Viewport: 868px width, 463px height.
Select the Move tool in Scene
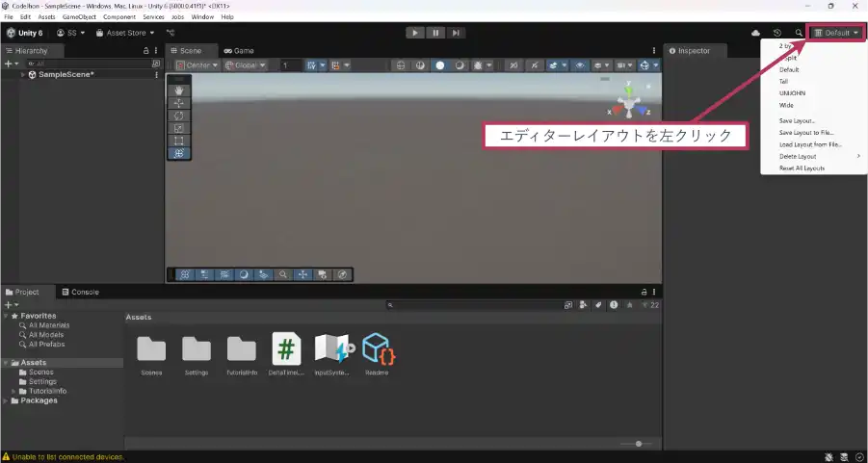tap(180, 103)
